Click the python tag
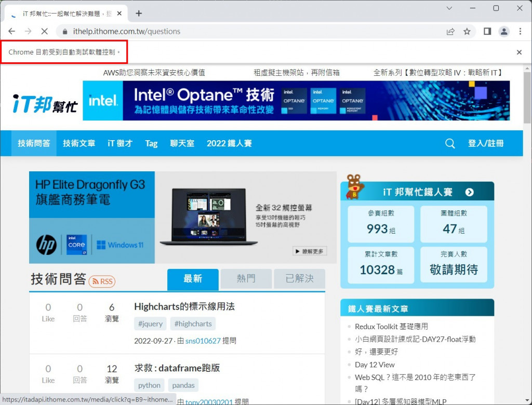This screenshot has height=405, width=532. (149, 385)
